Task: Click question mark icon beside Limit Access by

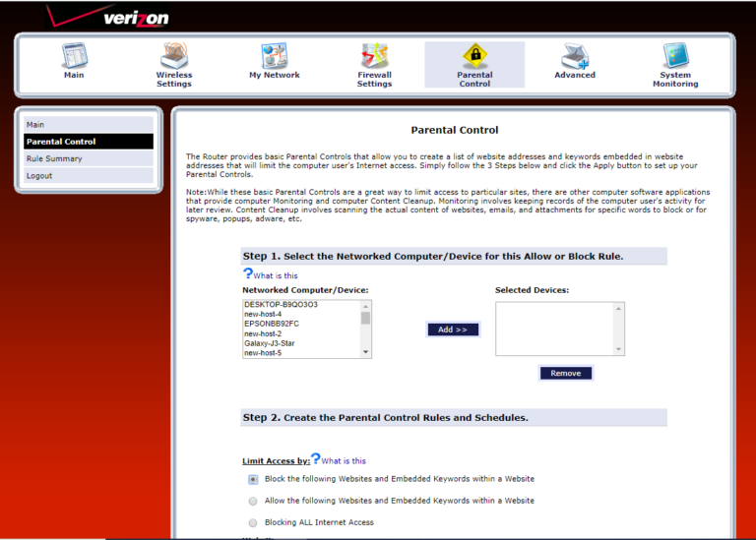Action: tap(315, 458)
